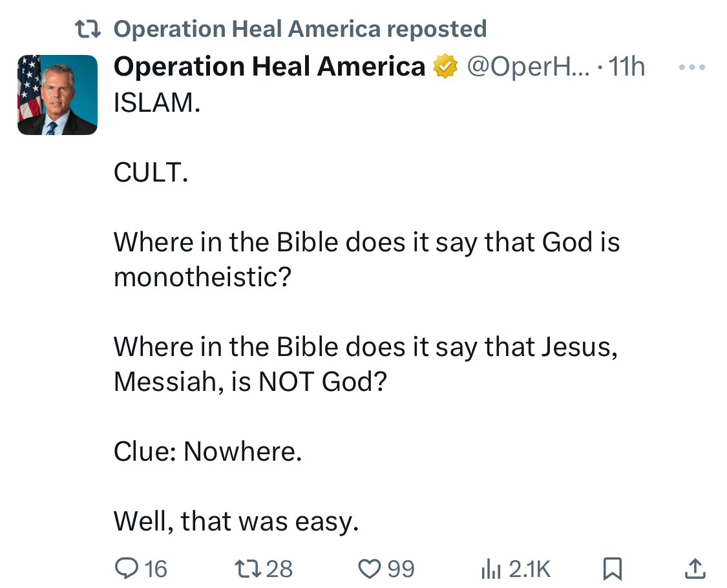Screen dimensions: 727x588
Task: Click the 99 likes count
Action: coord(401,569)
